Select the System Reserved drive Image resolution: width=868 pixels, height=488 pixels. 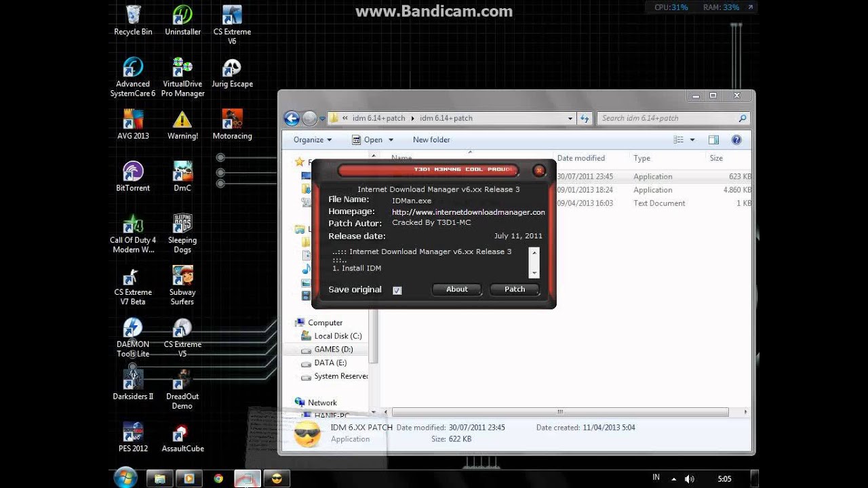(x=335, y=376)
